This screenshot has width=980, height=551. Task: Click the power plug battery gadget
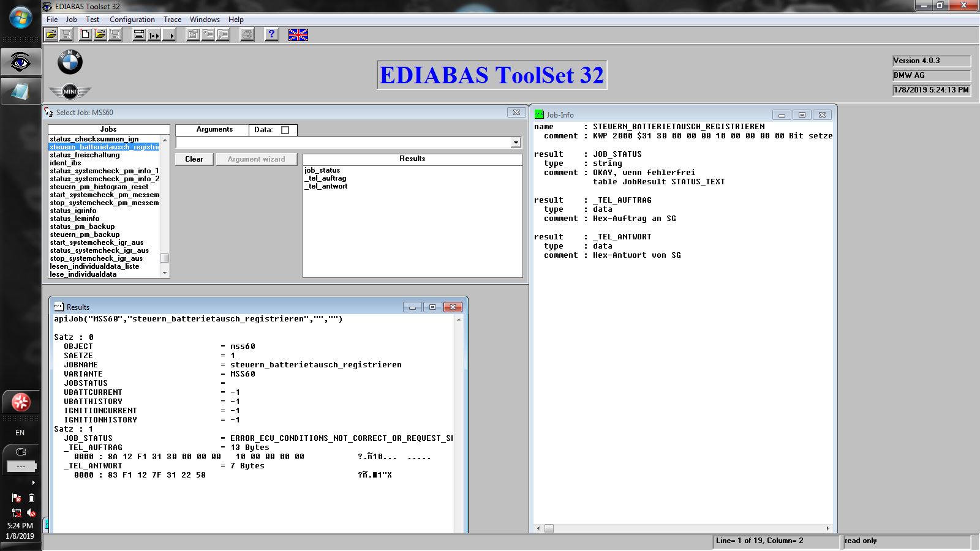[21, 452]
